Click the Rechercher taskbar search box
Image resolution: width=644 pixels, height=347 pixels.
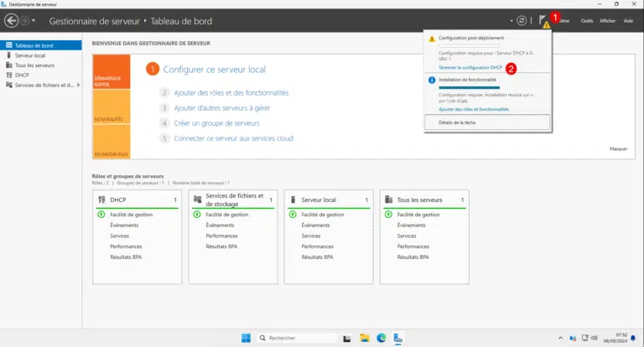297,338
